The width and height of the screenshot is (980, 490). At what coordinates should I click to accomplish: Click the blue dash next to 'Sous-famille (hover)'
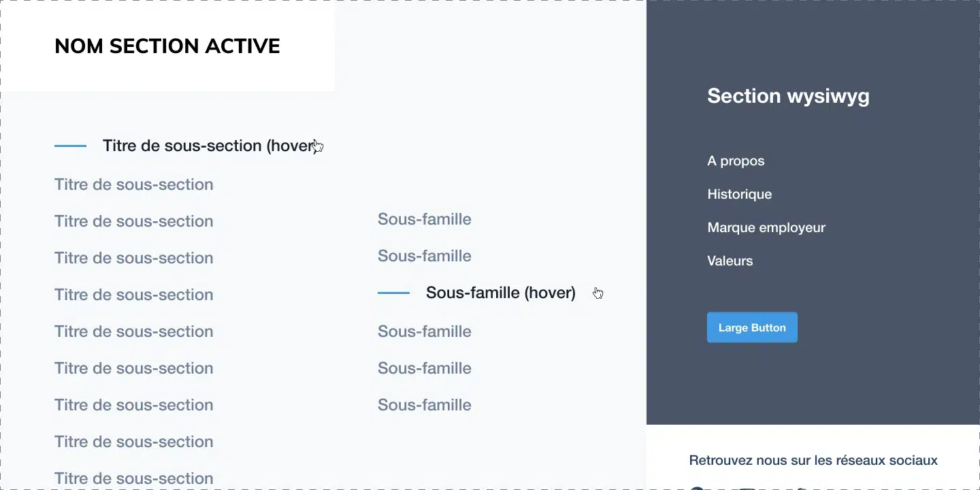pyautogui.click(x=393, y=293)
